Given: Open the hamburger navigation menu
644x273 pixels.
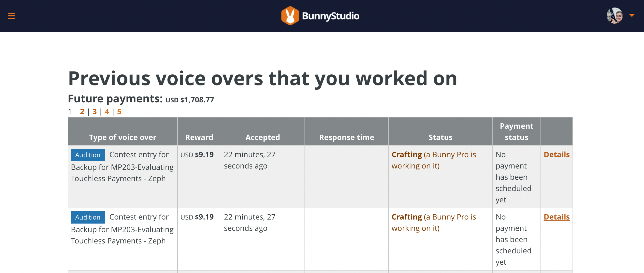Looking at the screenshot, I should [x=12, y=16].
